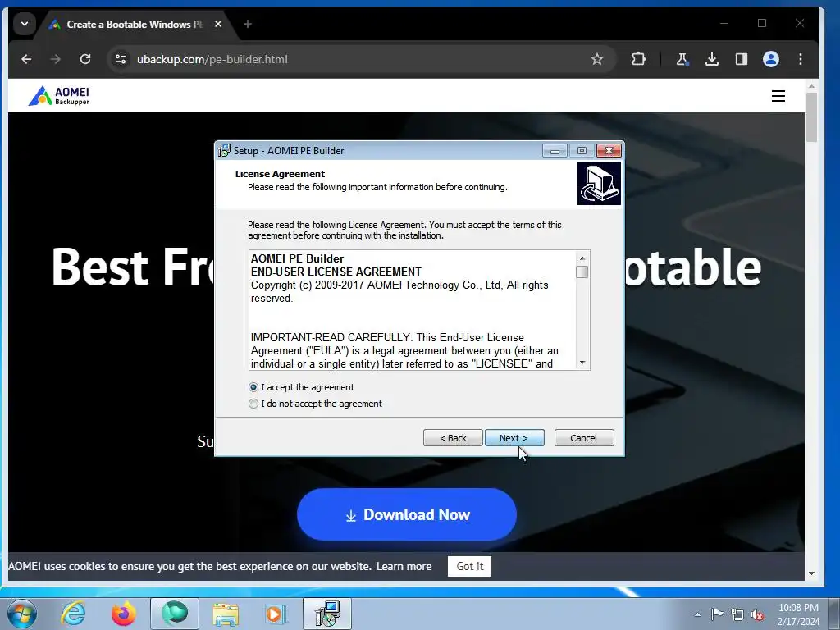Dismiss cookie banner with 'Got it'
The height and width of the screenshot is (630, 840).
pyautogui.click(x=470, y=566)
